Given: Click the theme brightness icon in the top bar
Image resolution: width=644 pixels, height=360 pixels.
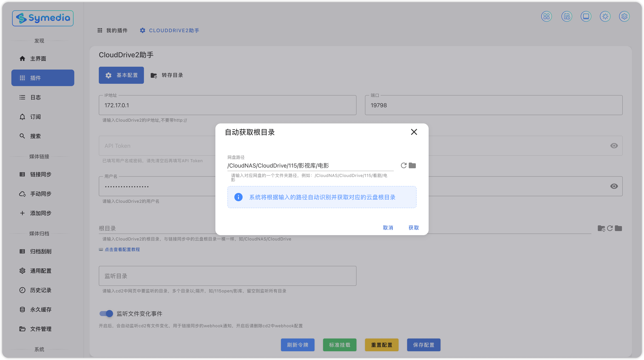Looking at the screenshot, I should (x=605, y=17).
